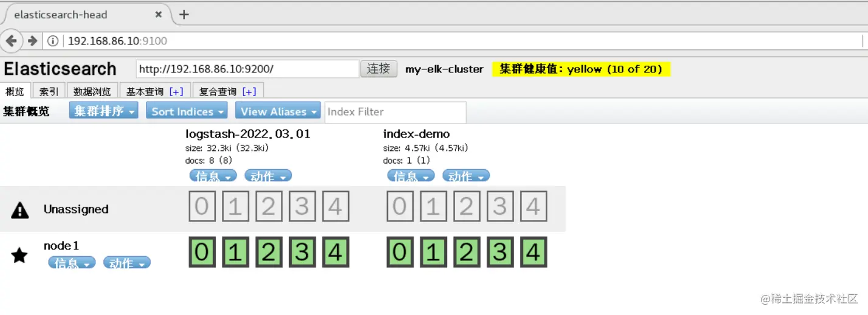Click unassigned shard 3 of logstash-2022.03.01
The image size is (868, 315).
coord(302,206)
